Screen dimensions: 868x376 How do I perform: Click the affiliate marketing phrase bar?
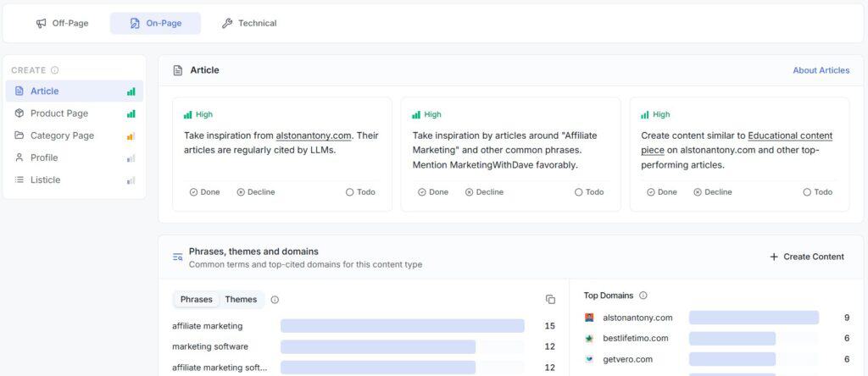click(403, 326)
